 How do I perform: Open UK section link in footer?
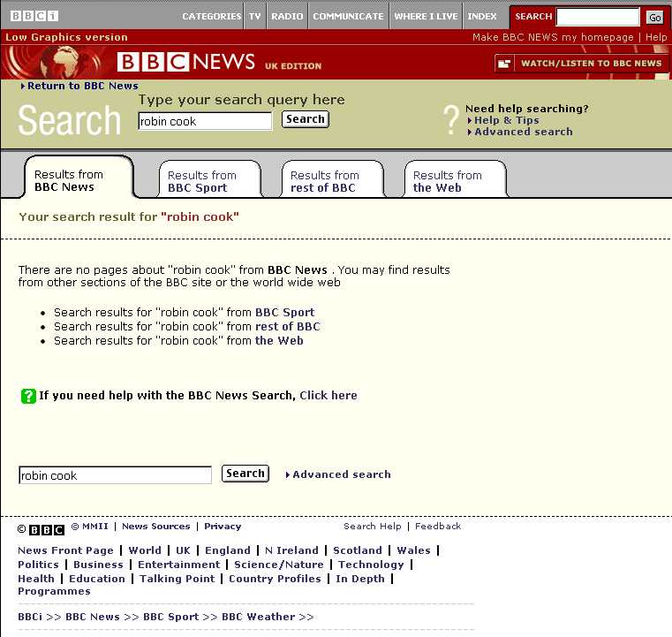(183, 550)
